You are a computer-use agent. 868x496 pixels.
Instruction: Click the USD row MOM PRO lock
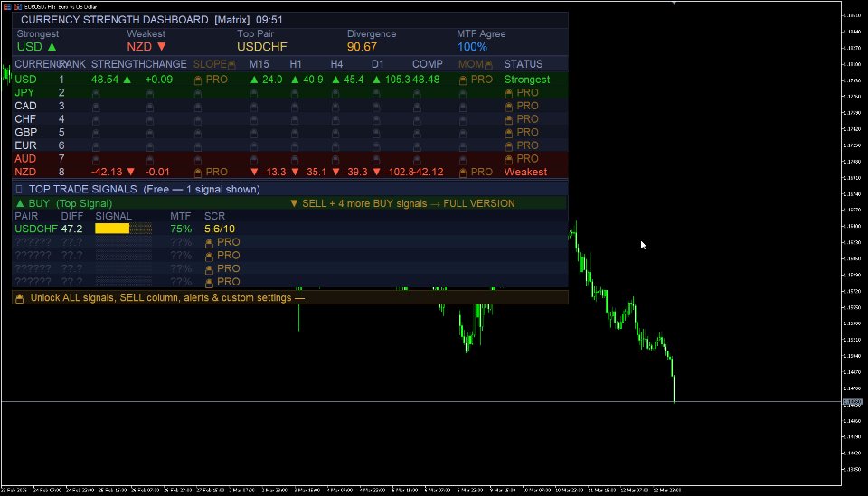coord(463,80)
